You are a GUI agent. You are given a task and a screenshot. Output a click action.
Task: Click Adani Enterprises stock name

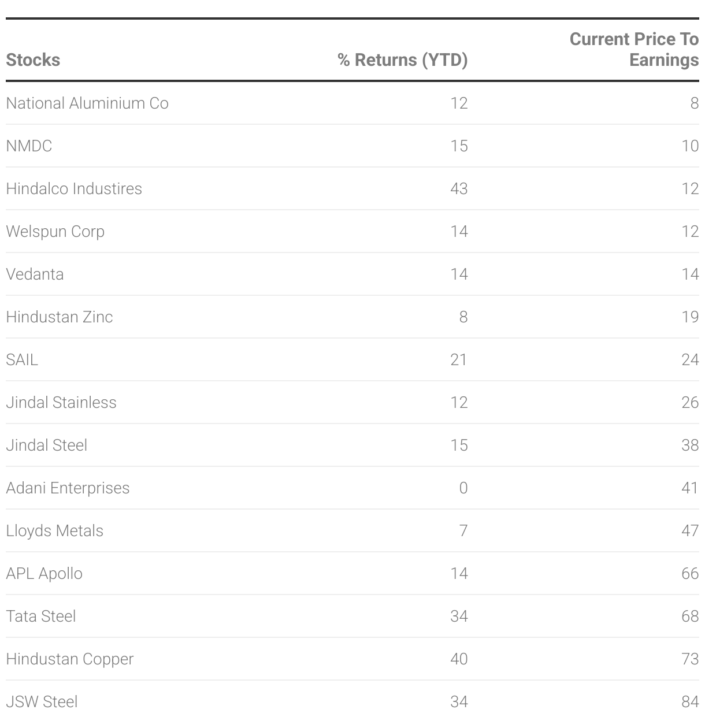coord(68,488)
